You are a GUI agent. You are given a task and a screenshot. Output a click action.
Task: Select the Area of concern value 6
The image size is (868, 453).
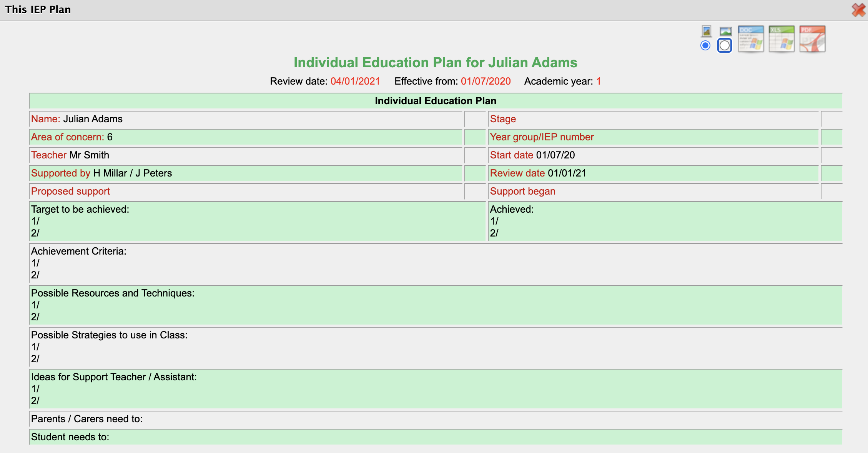[x=110, y=137]
